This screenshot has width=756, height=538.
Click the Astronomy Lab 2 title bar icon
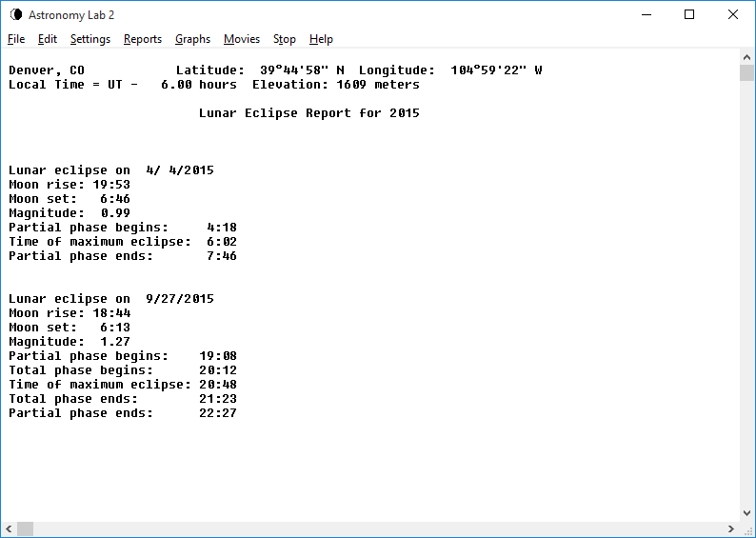tap(15, 14)
